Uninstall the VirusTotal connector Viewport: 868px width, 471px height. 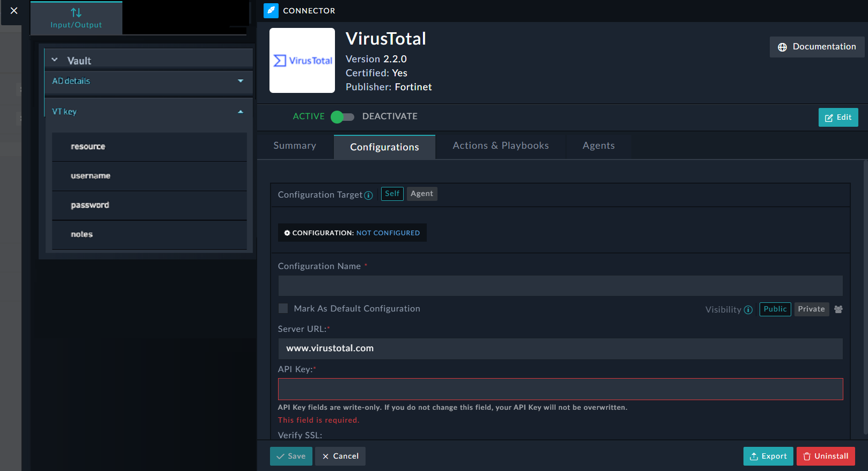tap(826, 456)
